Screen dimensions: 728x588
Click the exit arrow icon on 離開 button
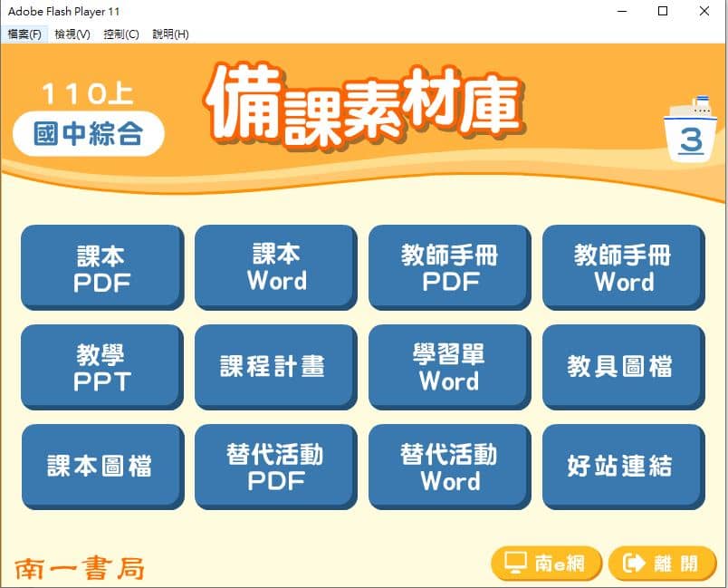point(634,563)
